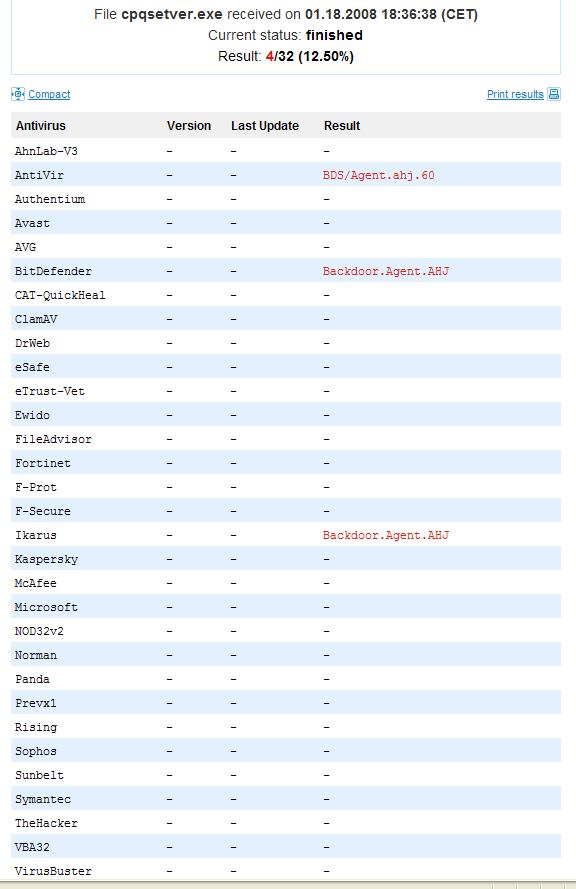The width and height of the screenshot is (576, 889).
Task: Select the Result column header
Action: [x=342, y=126]
